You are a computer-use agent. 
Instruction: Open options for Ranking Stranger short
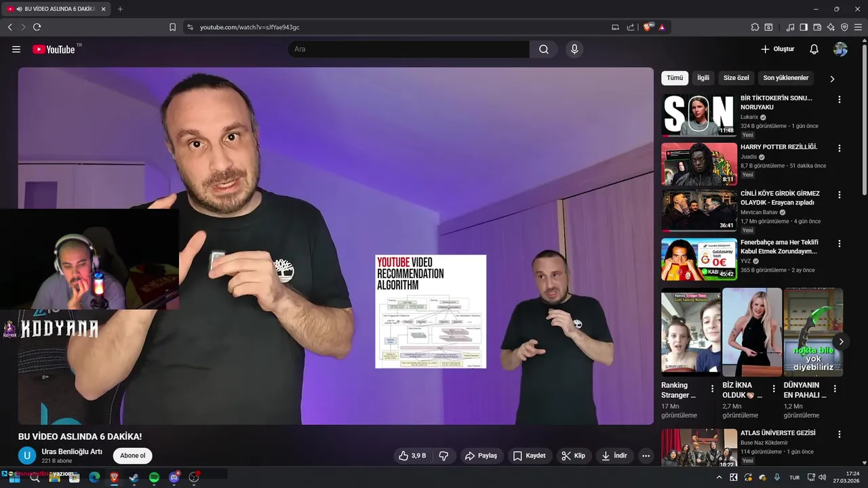tap(712, 389)
